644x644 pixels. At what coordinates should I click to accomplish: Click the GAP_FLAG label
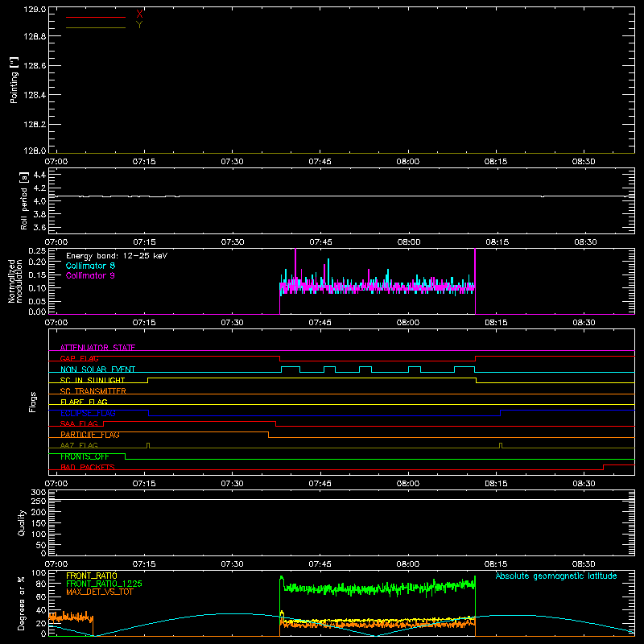click(79, 358)
